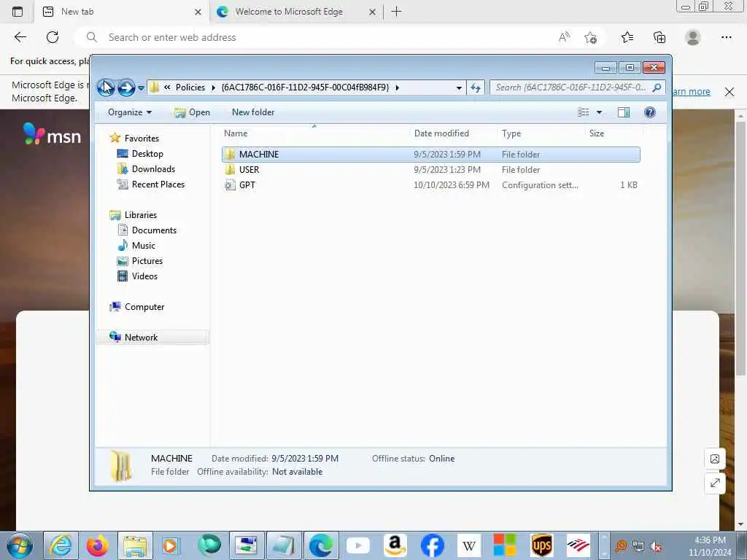747x560 pixels.
Task: Focus the Explorer search box
Action: (572, 87)
